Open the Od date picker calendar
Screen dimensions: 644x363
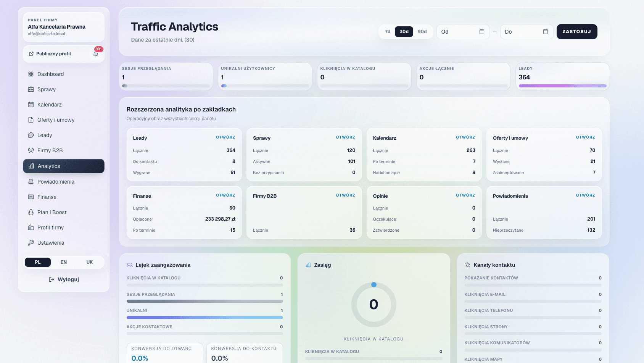[x=481, y=32]
